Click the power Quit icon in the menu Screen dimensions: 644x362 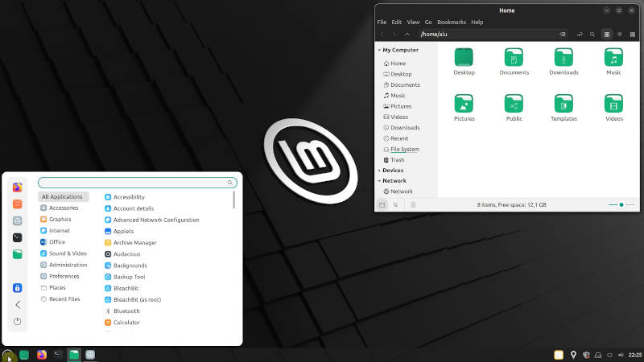(x=17, y=321)
